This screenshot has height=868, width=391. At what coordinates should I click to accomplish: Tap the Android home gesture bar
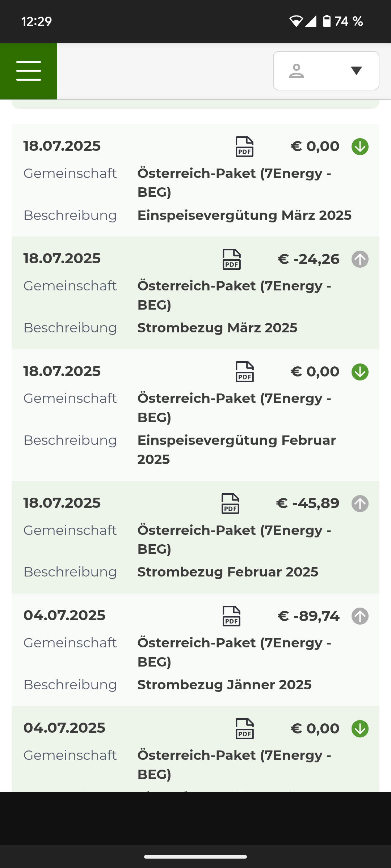195,857
